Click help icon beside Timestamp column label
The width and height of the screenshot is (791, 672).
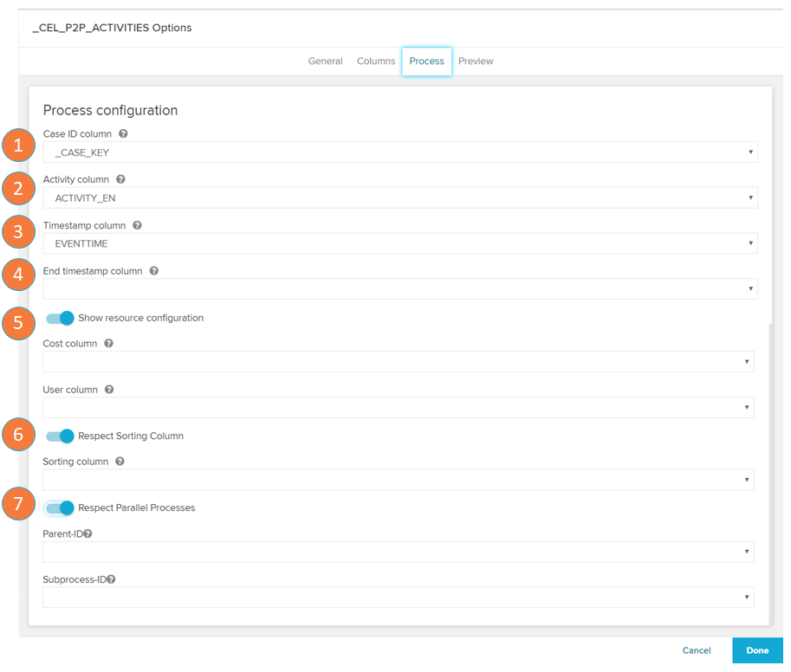click(x=137, y=225)
